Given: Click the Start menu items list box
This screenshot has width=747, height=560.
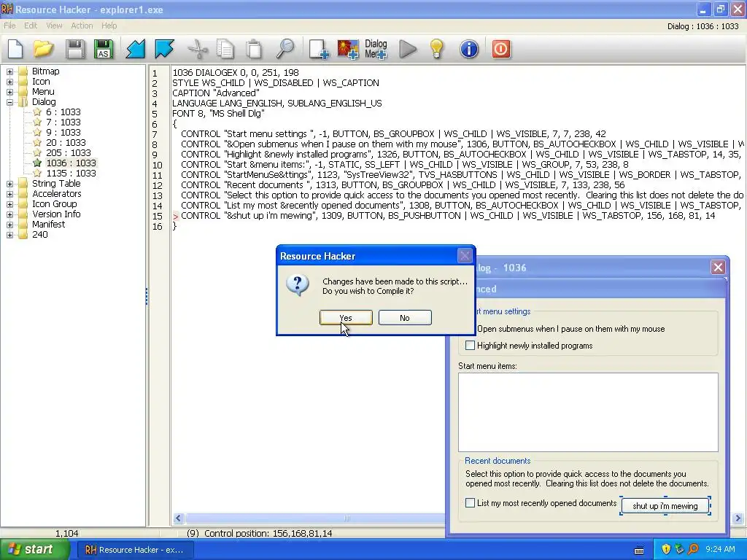Looking at the screenshot, I should tap(588, 412).
